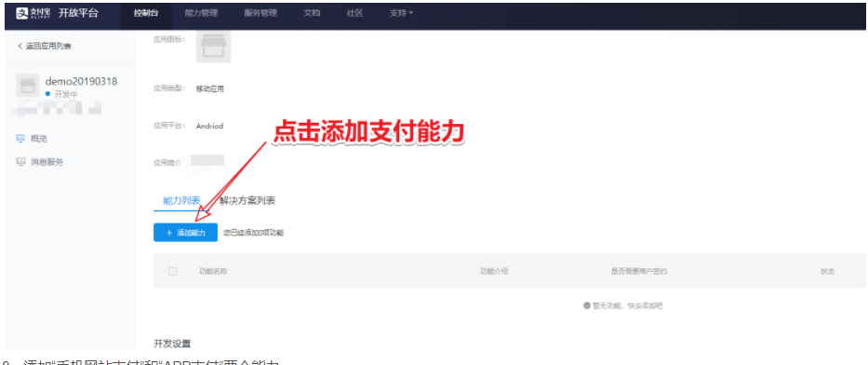The height and width of the screenshot is (365, 868).
Task: Click the 应用图标 storefront thumbnail
Action: [x=214, y=47]
